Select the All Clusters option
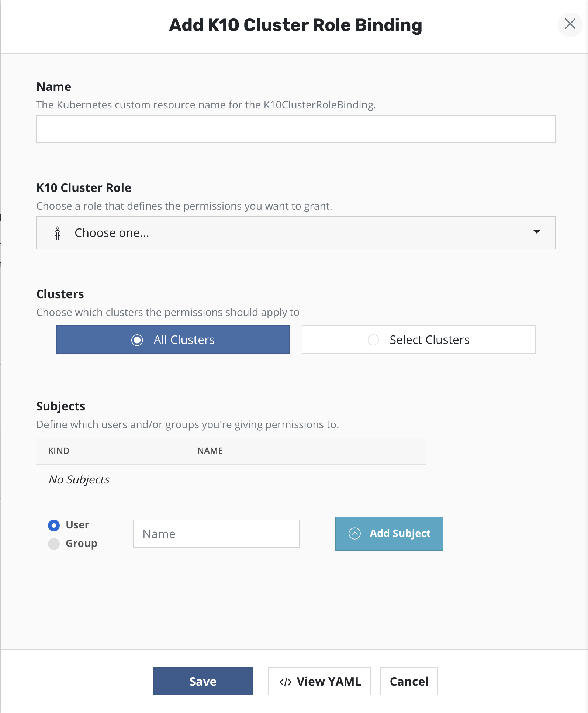 click(173, 340)
